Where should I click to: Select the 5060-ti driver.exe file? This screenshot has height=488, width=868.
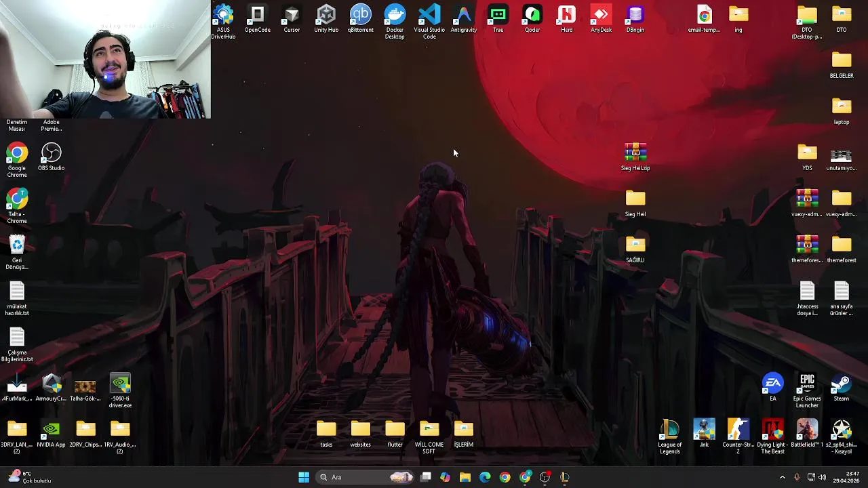[x=120, y=391]
